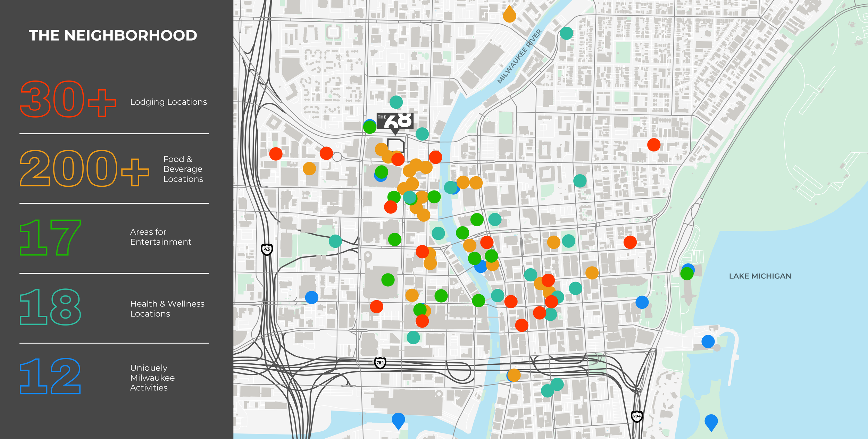This screenshot has width=868, height=439.
Task: Click the red dot beside the roundabout
Action: pyautogui.click(x=326, y=153)
